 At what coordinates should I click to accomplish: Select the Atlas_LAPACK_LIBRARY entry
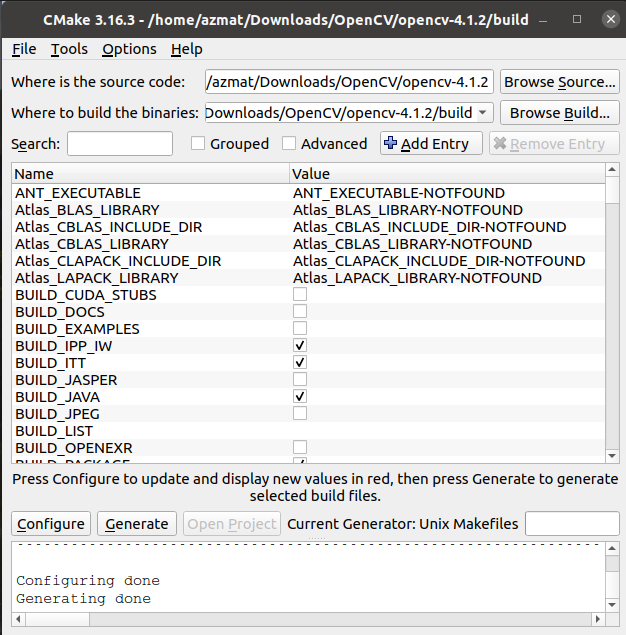(96, 278)
